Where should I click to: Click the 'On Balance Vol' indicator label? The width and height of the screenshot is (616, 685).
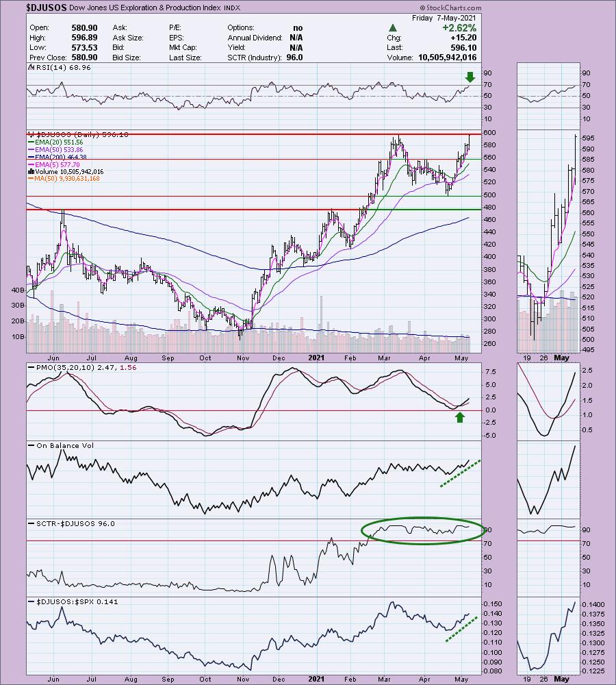[x=61, y=446]
